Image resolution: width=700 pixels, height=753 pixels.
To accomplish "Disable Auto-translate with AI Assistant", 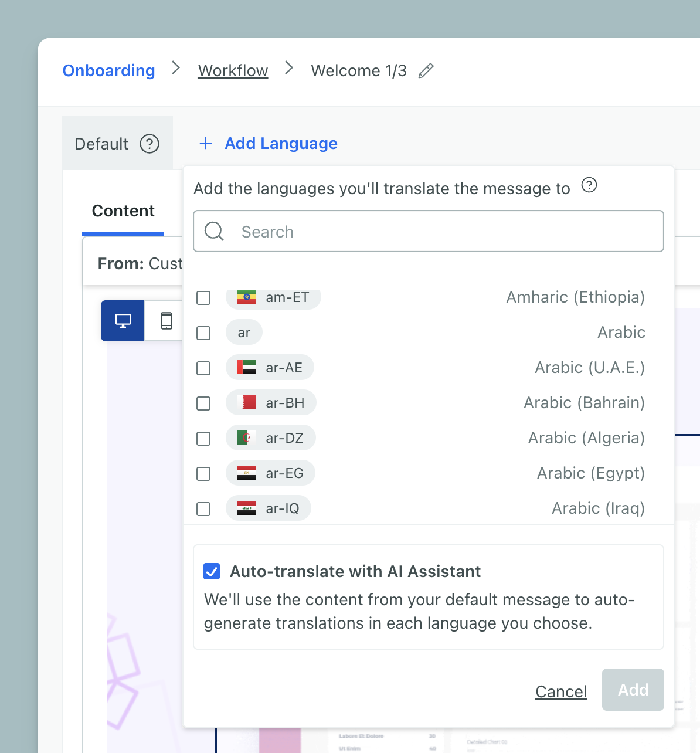I will [212, 571].
